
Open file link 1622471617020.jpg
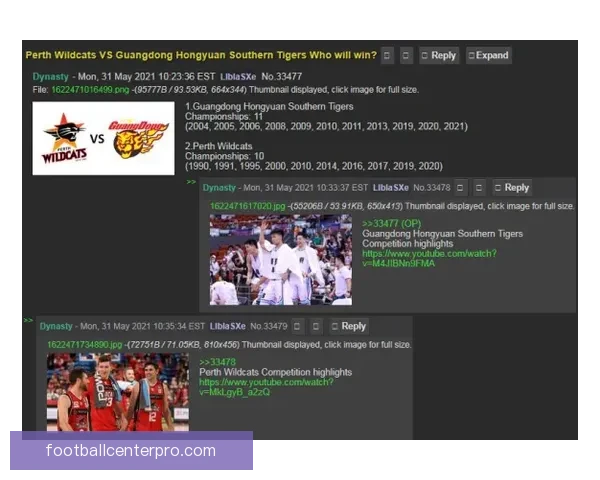coord(248,206)
